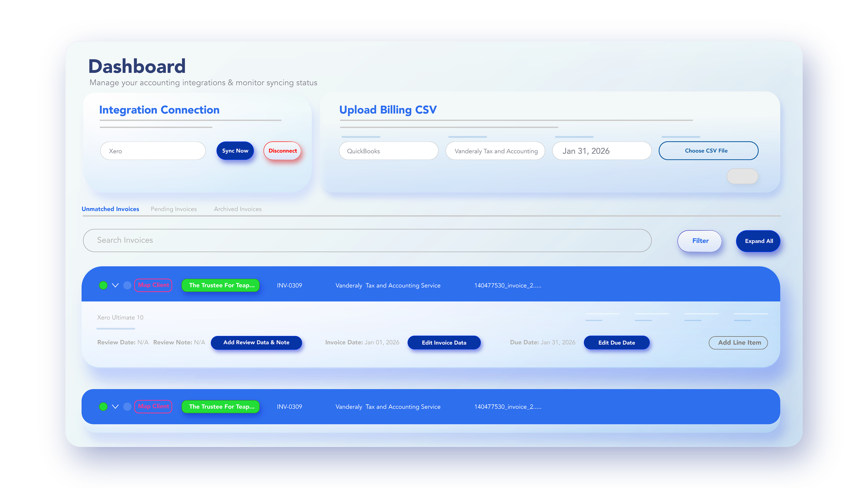
Task: Click Choose CSV File
Action: click(708, 151)
